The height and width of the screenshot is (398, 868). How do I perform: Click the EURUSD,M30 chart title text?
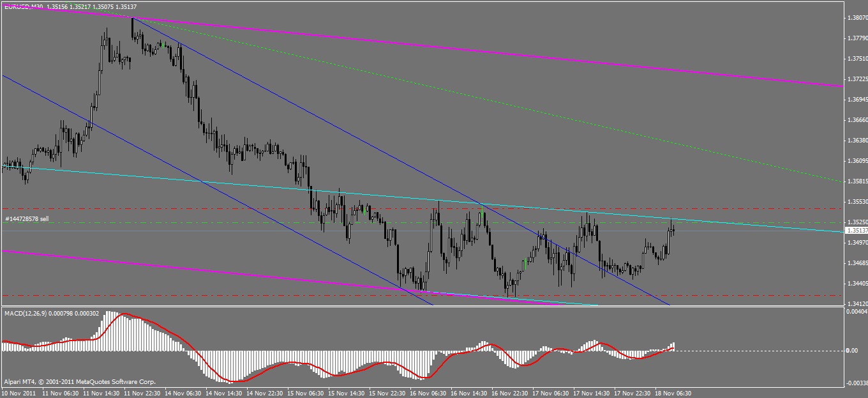(26, 7)
